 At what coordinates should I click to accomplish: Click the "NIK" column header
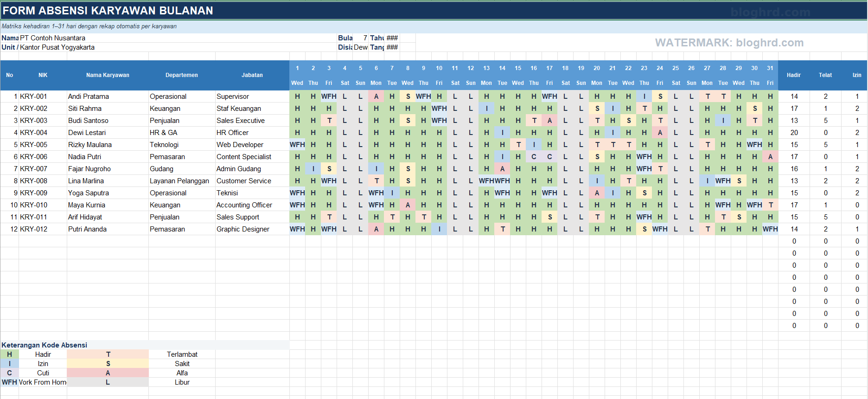point(43,75)
